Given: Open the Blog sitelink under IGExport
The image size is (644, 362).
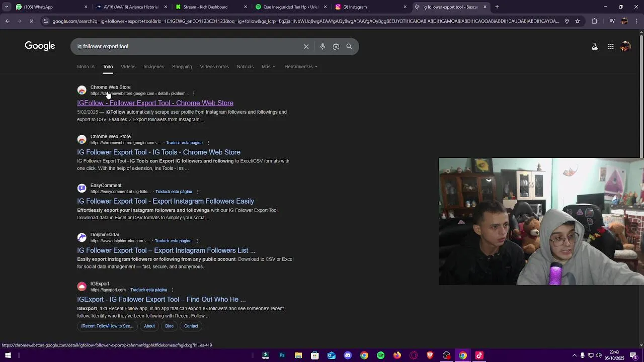Looking at the screenshot, I should pyautogui.click(x=169, y=326).
